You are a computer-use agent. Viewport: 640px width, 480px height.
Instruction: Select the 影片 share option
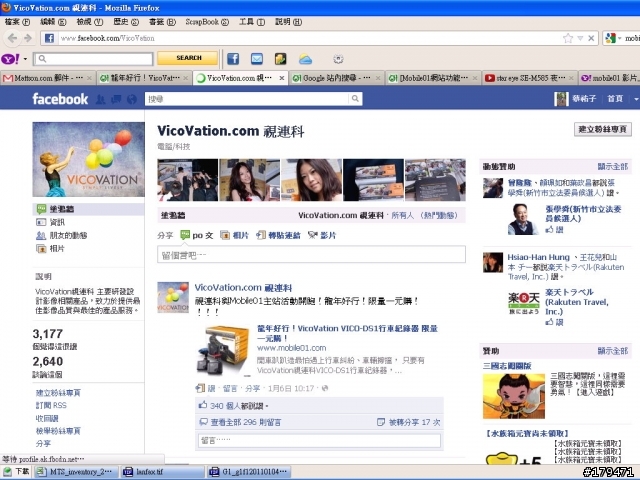322,236
